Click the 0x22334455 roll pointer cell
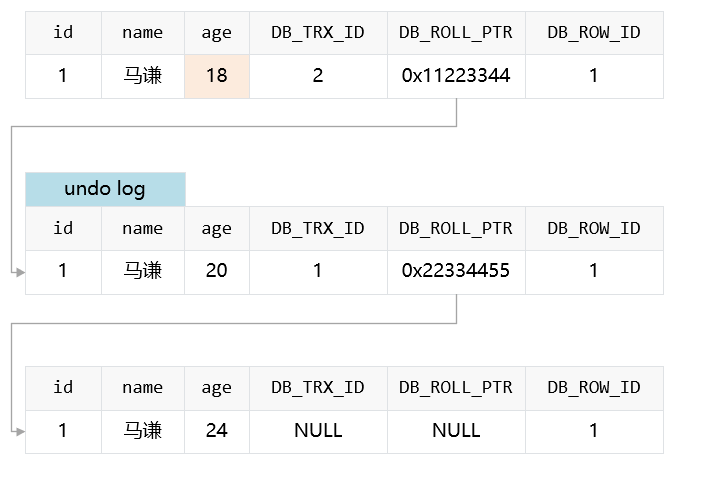 pyautogui.click(x=456, y=272)
